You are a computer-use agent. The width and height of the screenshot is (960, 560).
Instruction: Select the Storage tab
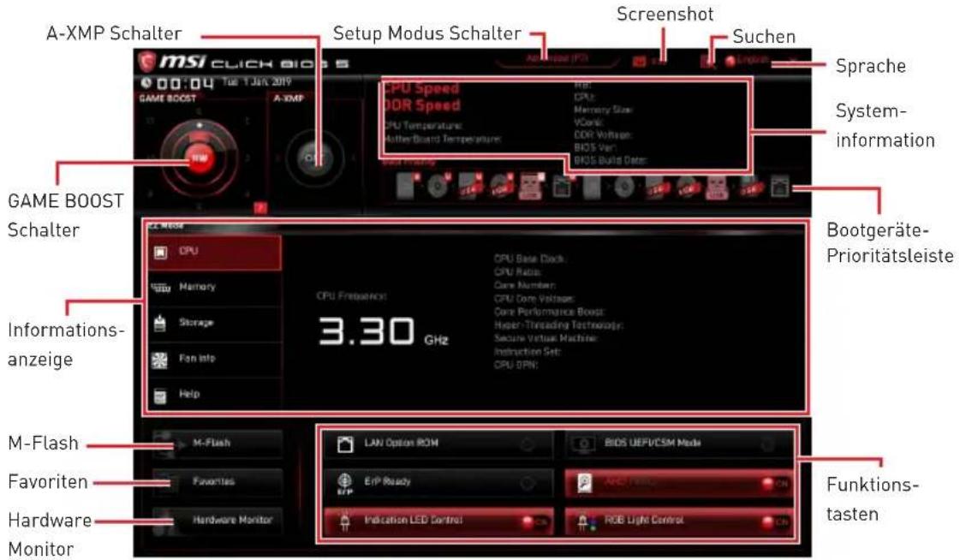(x=215, y=323)
